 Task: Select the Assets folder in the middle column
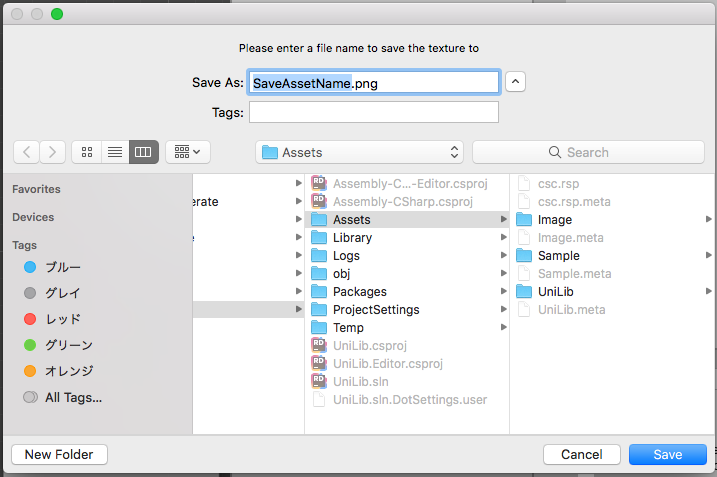(x=407, y=220)
